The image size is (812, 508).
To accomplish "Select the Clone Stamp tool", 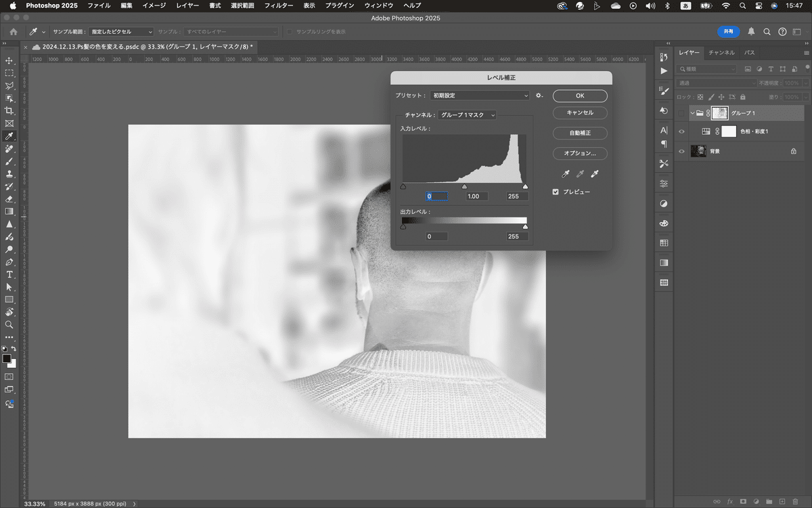I will coord(9,174).
